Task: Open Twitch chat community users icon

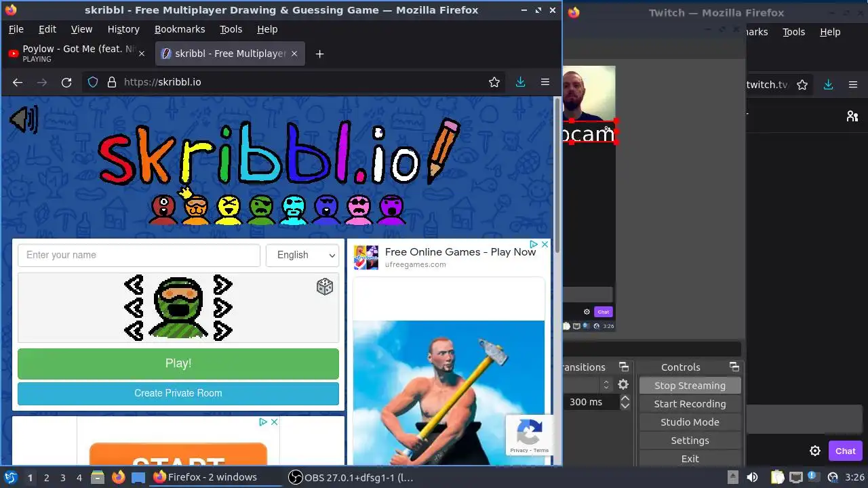Action: click(852, 117)
